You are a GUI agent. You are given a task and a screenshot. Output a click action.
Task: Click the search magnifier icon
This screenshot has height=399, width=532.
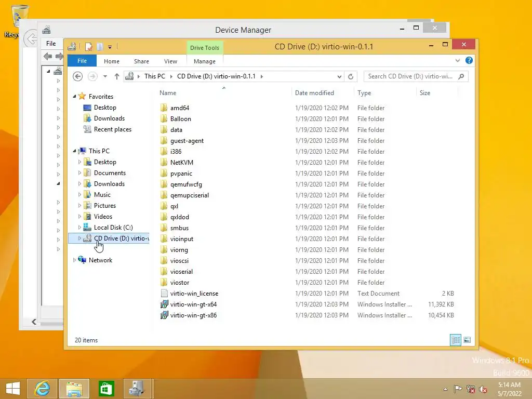point(461,76)
